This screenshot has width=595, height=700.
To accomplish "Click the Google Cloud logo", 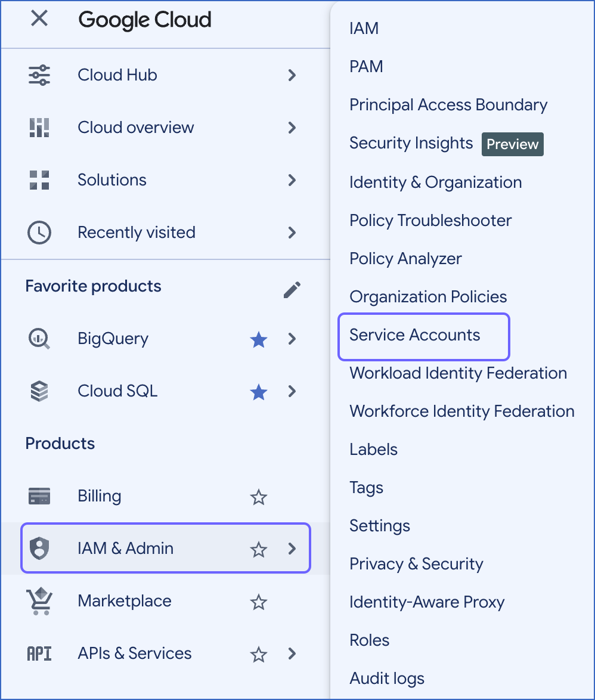I will coord(145,20).
